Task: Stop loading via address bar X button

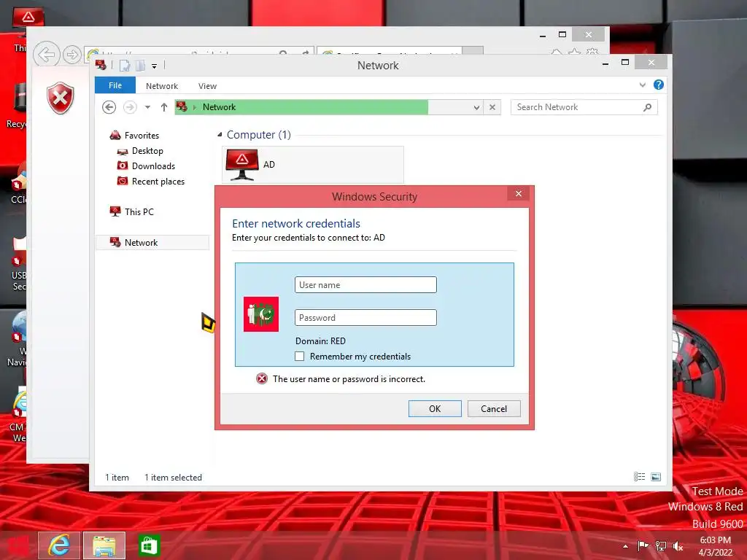Action: (492, 107)
